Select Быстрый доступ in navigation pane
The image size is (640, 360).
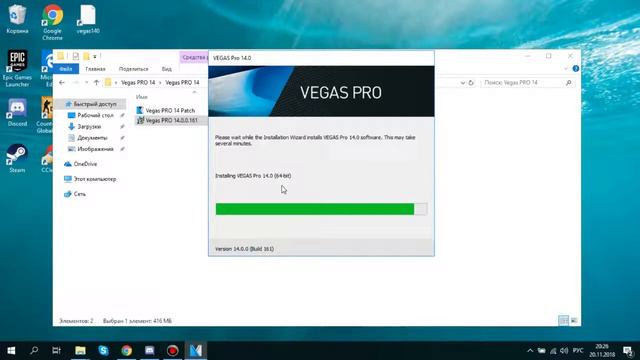pyautogui.click(x=91, y=104)
